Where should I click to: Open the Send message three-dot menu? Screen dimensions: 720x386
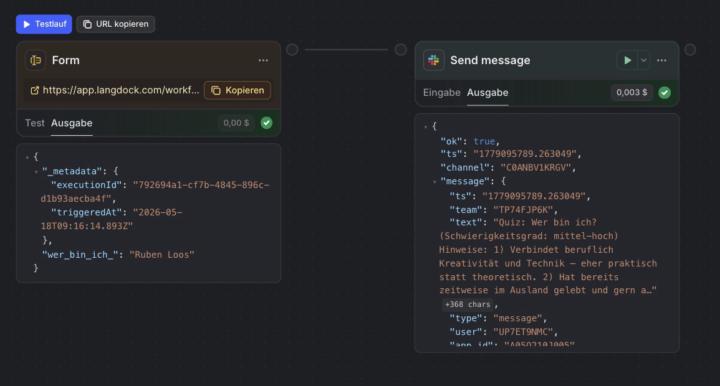pyautogui.click(x=662, y=60)
